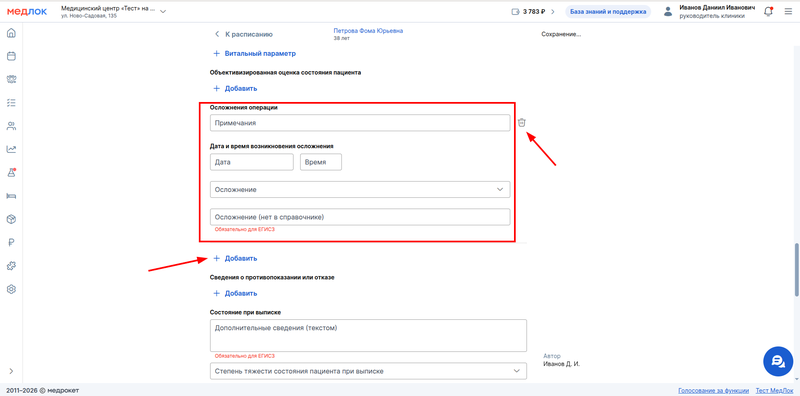
Task: Open the clinic selector dropdown chevron
Action: pyautogui.click(x=163, y=12)
